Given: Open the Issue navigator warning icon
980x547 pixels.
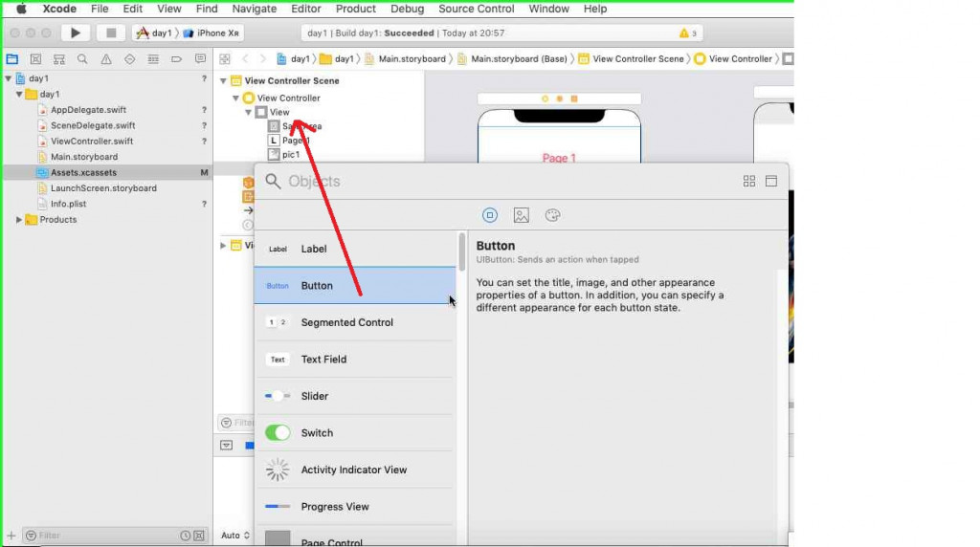Looking at the screenshot, I should (106, 59).
